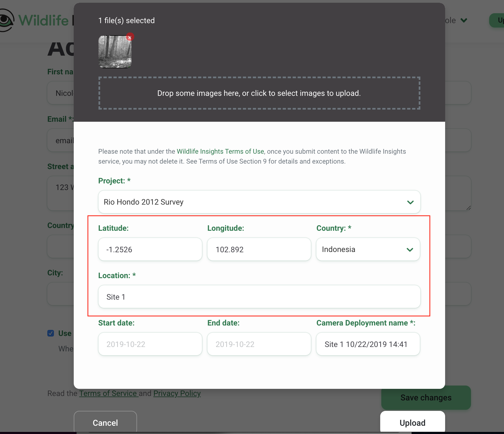This screenshot has height=434, width=504.
Task: Click the 'Project: *' label
Action: 114,181
